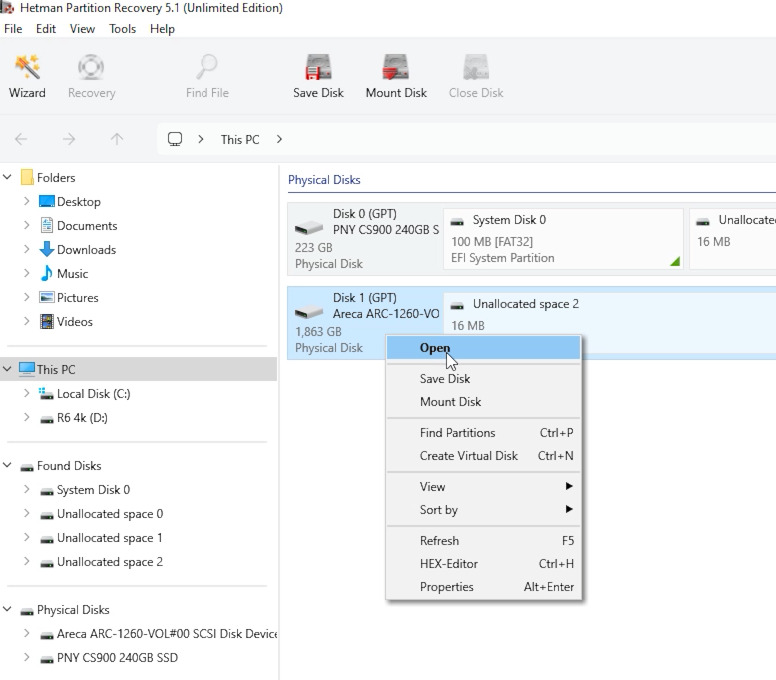Click This PC monitor icon in tree
The height and width of the screenshot is (680, 776).
27,369
